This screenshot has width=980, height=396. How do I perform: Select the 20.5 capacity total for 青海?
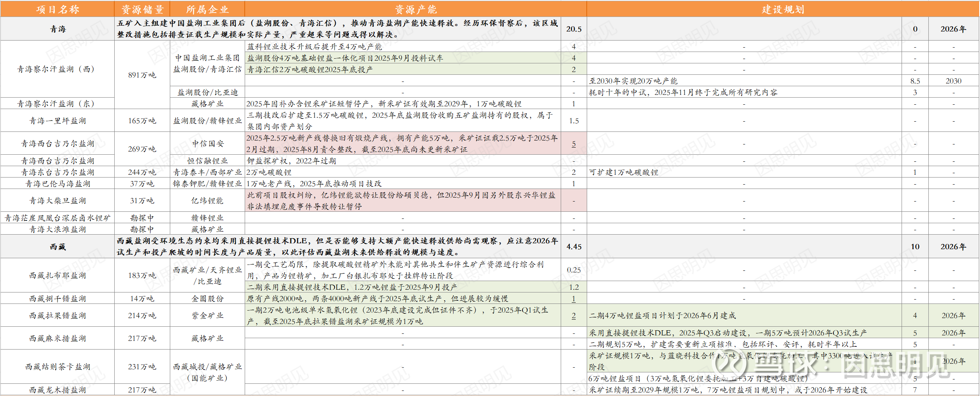point(574,29)
